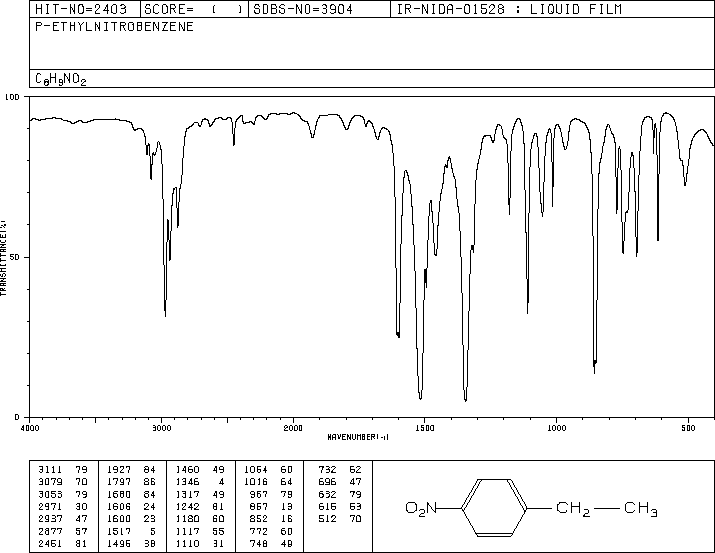Click peak table entry 772

[259, 532]
